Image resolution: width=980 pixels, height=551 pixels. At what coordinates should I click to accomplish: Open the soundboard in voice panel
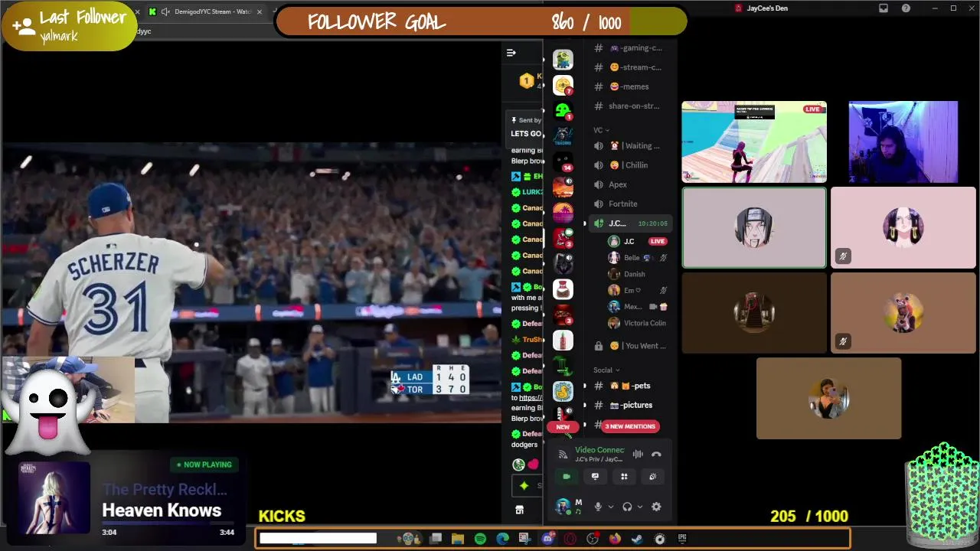click(x=652, y=477)
